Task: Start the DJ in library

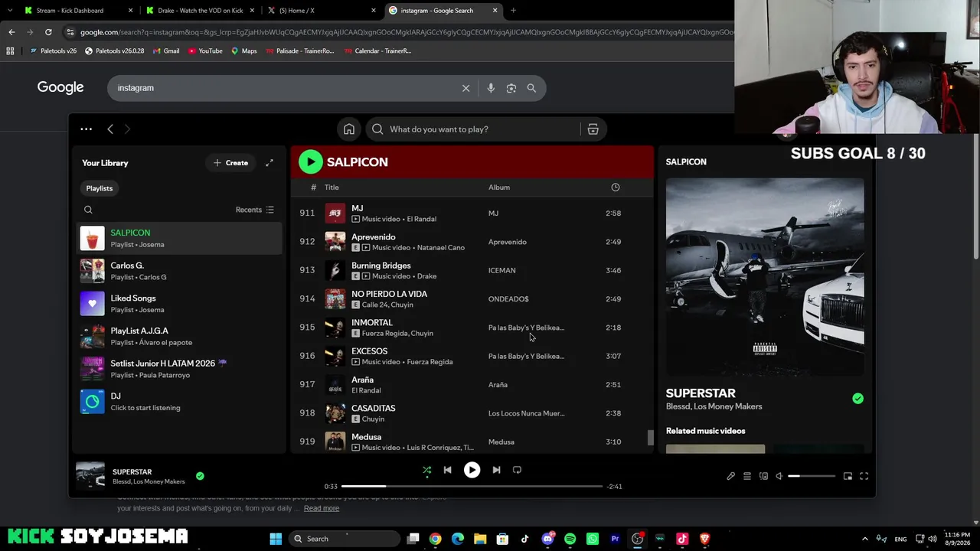Action: click(x=180, y=402)
